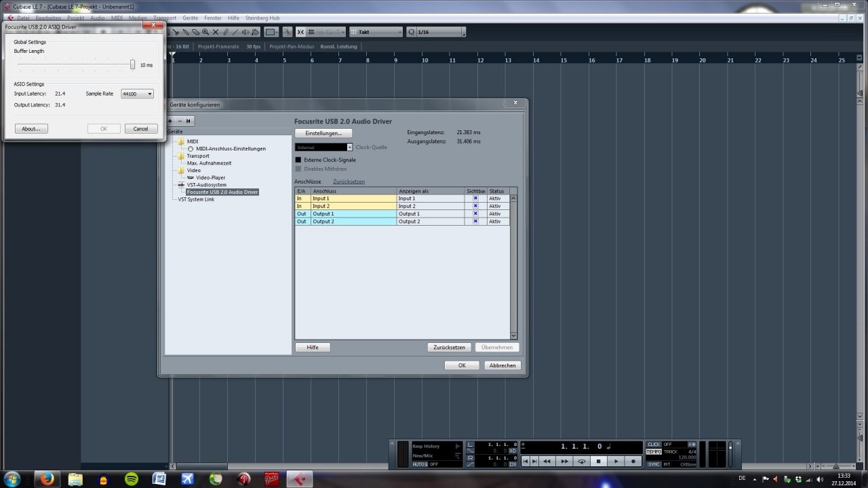The image size is (868, 488).
Task: Click the minus remove device icon
Action: point(179,121)
